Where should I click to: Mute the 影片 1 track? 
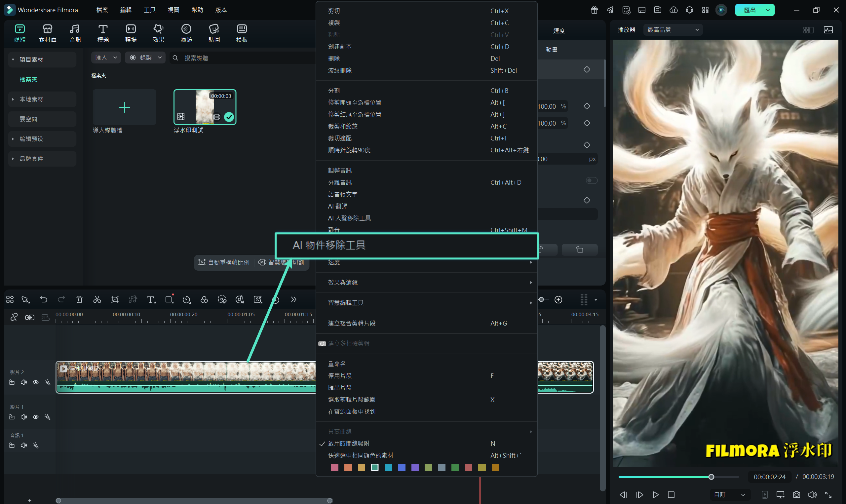tap(23, 417)
